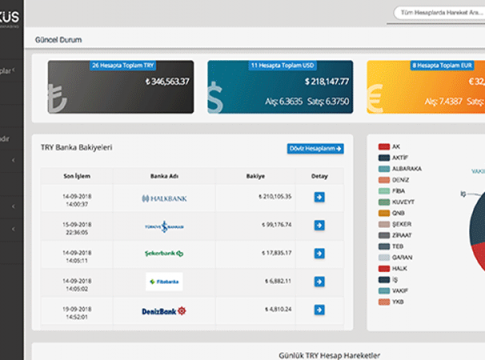Open Şekerbank detail arrow button
This screenshot has height=360, width=485.
point(319,253)
